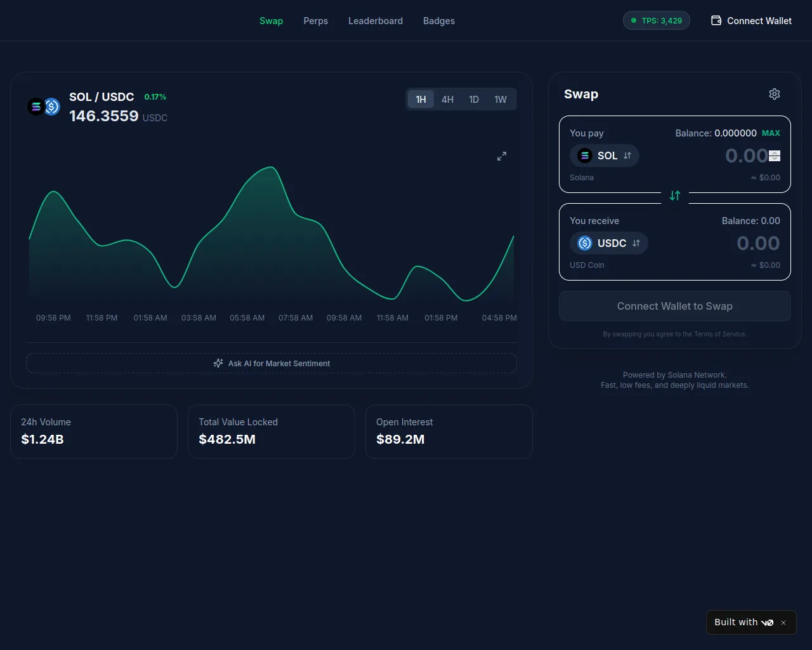Switch chart to 4H timeframe

(447, 100)
